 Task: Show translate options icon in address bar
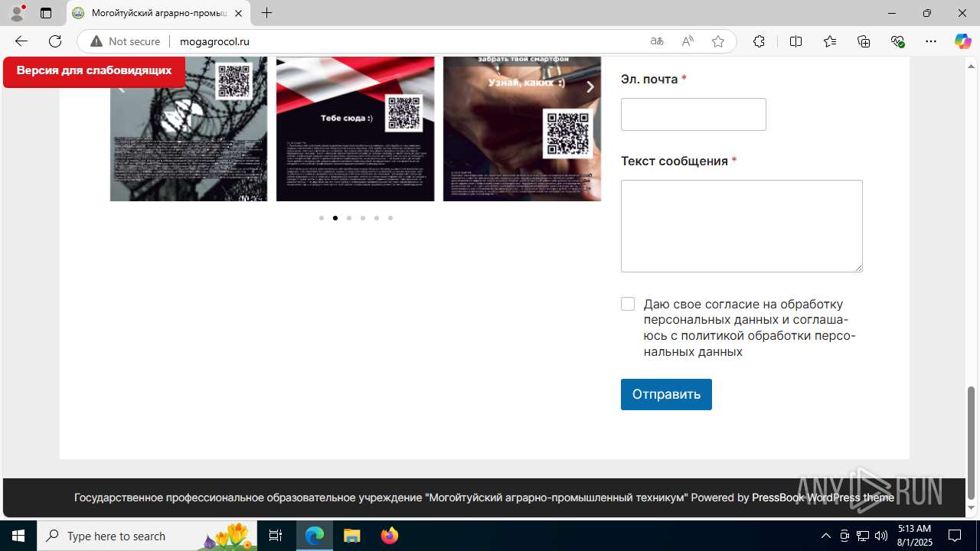pyautogui.click(x=657, y=41)
